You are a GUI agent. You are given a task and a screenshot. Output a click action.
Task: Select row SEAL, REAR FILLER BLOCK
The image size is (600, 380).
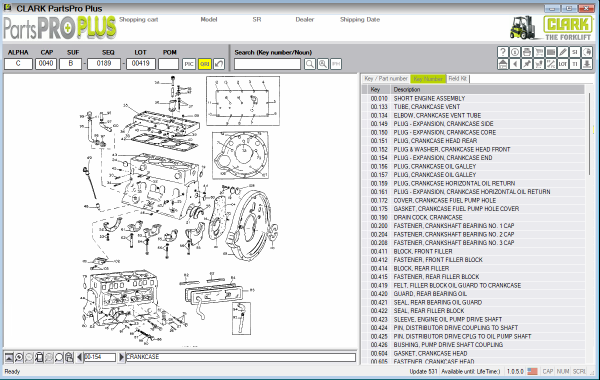[x=473, y=311]
